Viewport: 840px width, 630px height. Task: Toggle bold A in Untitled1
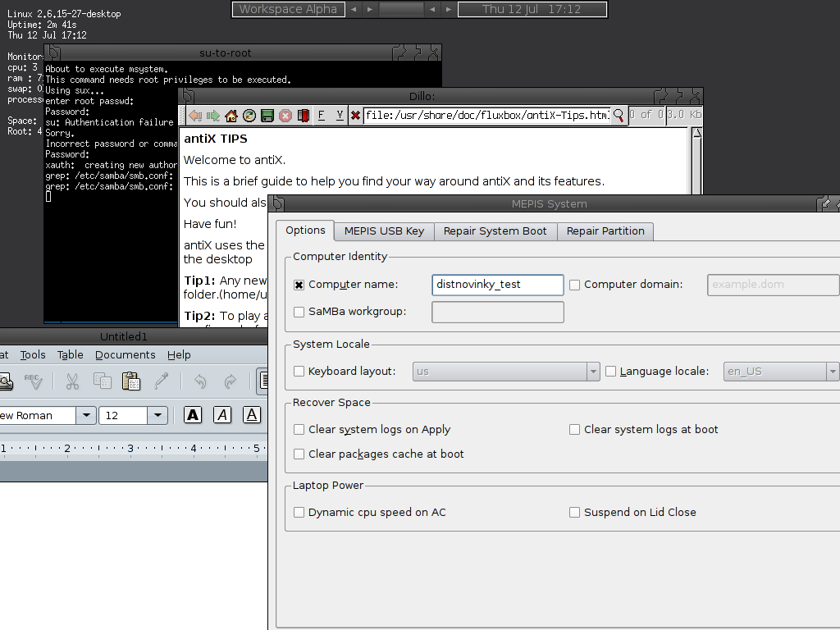tap(193, 415)
